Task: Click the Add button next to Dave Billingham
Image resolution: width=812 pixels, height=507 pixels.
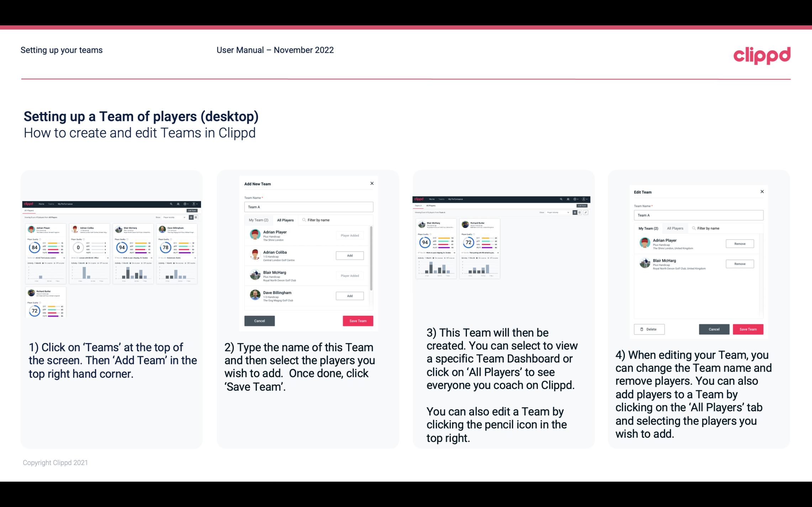Action: click(x=349, y=296)
